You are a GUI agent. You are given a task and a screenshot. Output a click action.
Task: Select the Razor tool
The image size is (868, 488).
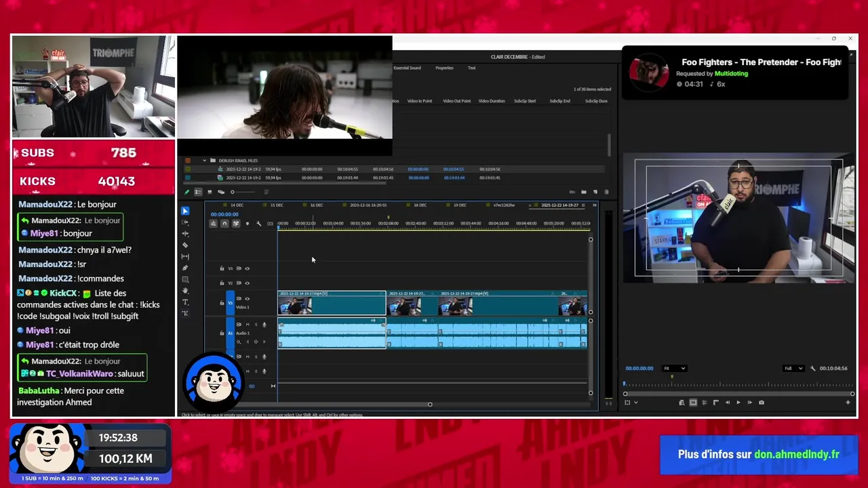coord(185,245)
